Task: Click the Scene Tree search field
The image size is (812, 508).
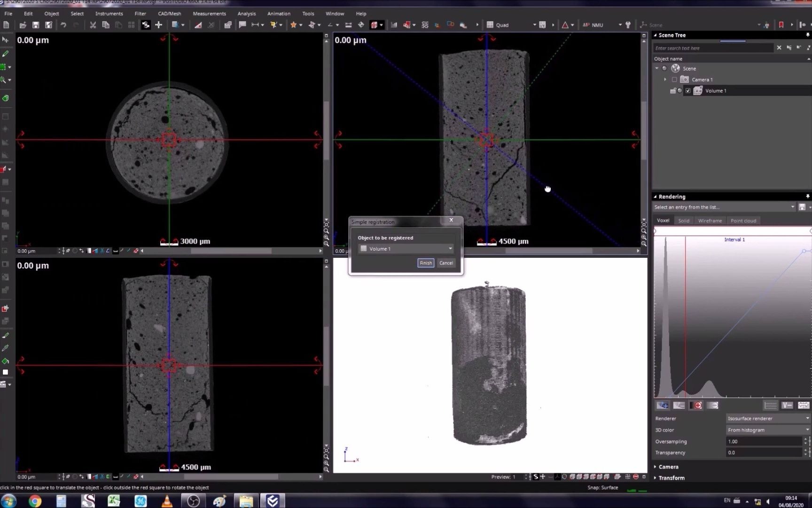Action: coord(713,48)
